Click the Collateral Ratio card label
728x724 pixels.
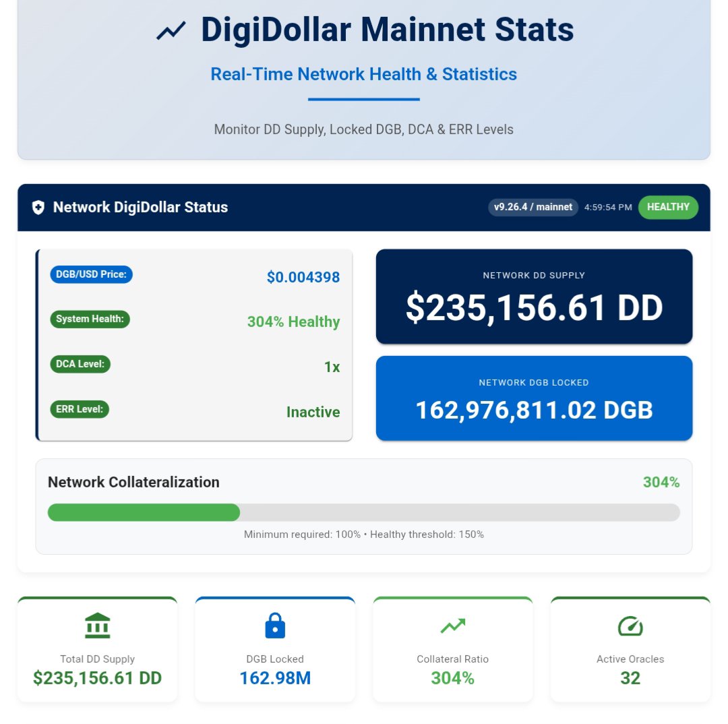[453, 659]
